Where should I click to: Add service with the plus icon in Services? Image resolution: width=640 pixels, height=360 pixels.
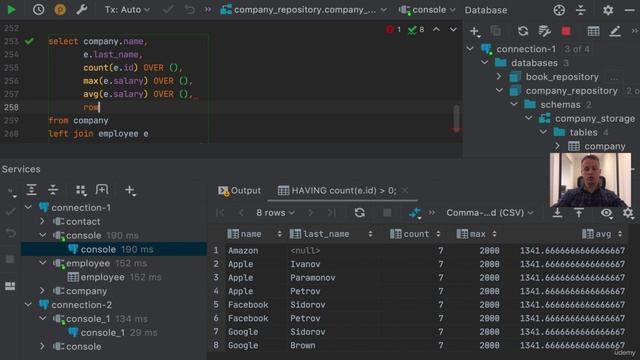130,190
